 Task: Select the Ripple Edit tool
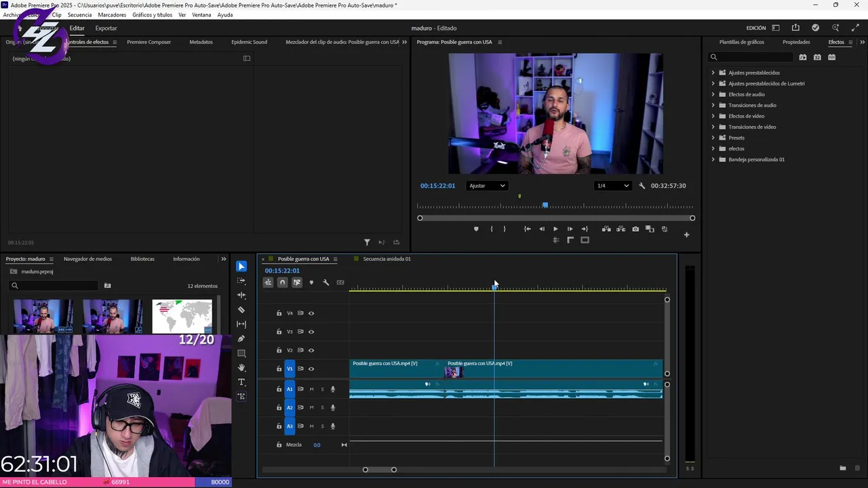(241, 296)
